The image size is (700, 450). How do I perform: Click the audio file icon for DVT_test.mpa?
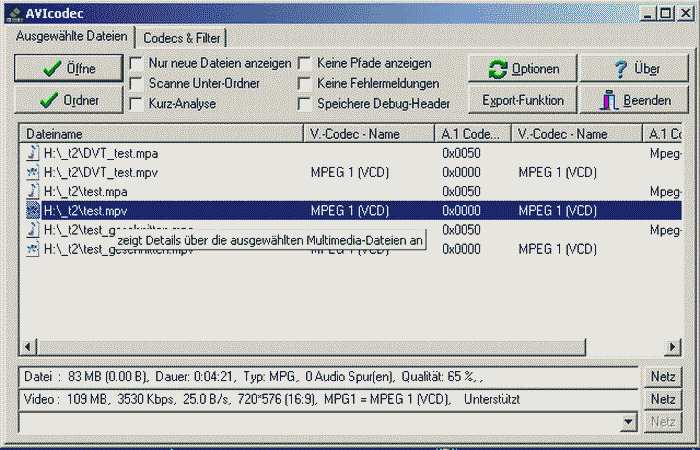pos(33,154)
